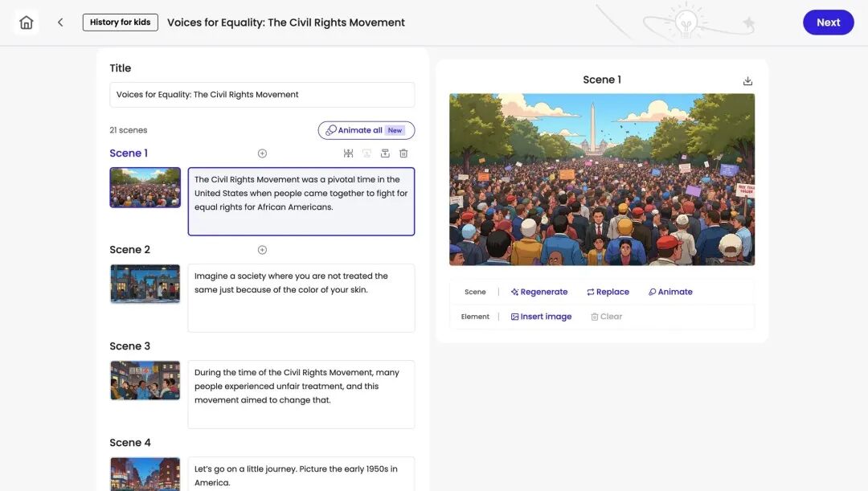Click the move-scene-down icon for Scene 1
The image size is (868, 491).
[385, 153]
